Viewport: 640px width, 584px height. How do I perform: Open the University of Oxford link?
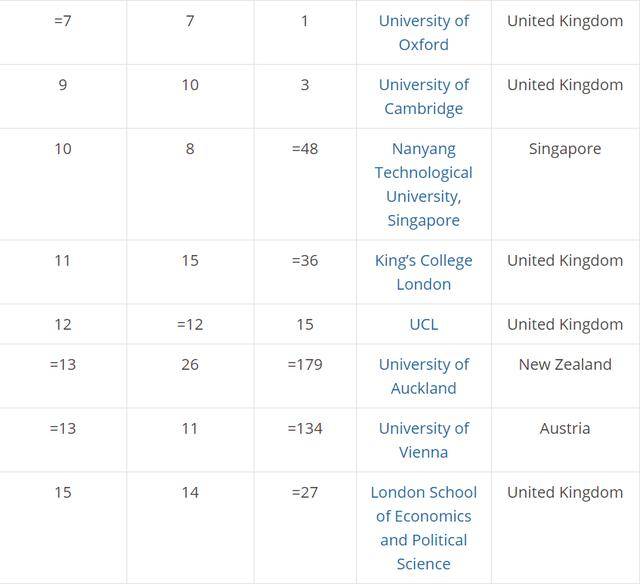pyautogui.click(x=423, y=32)
